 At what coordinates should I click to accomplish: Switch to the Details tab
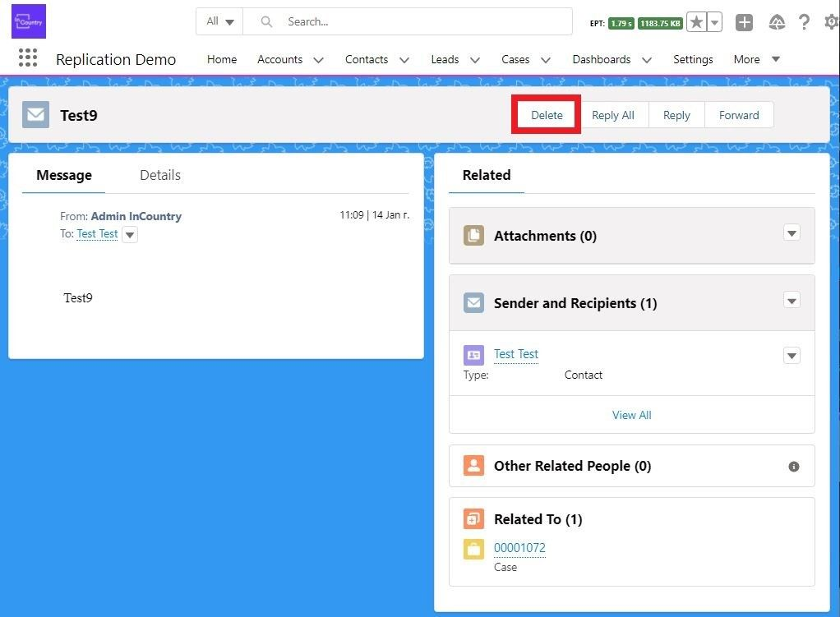[160, 175]
